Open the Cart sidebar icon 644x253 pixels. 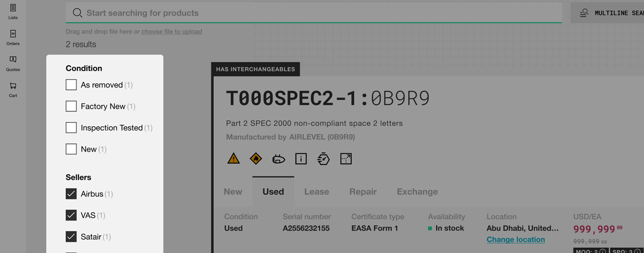pos(13,90)
